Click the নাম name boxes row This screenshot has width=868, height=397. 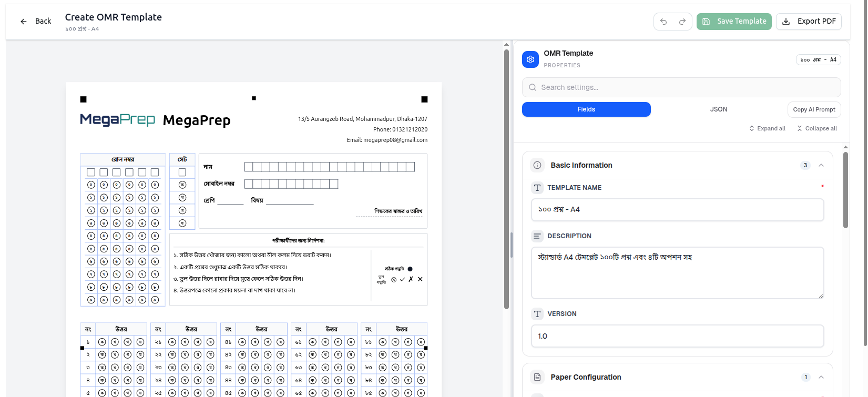click(330, 167)
